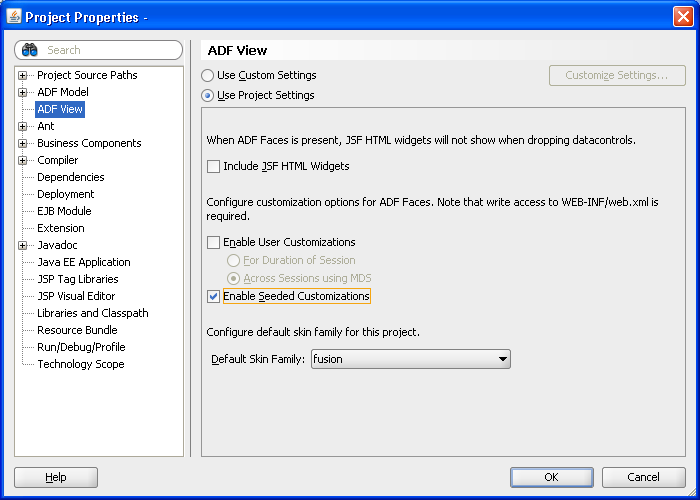Image resolution: width=700 pixels, height=500 pixels.
Task: Select Deployment category
Action: tap(66, 194)
